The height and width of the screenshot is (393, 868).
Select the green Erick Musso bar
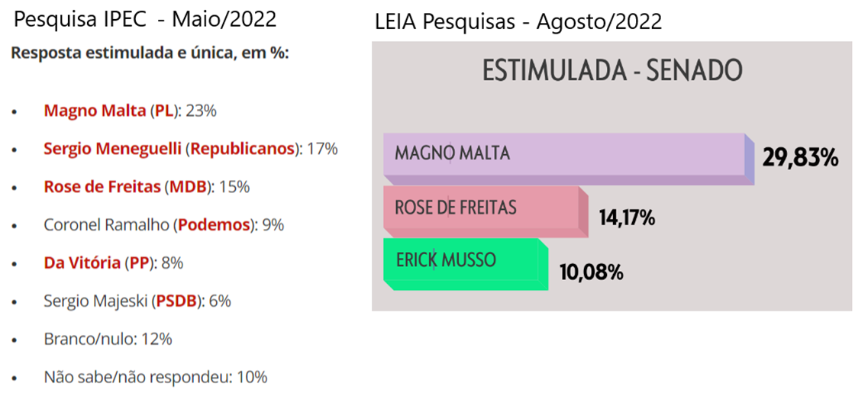pyautogui.click(x=466, y=264)
